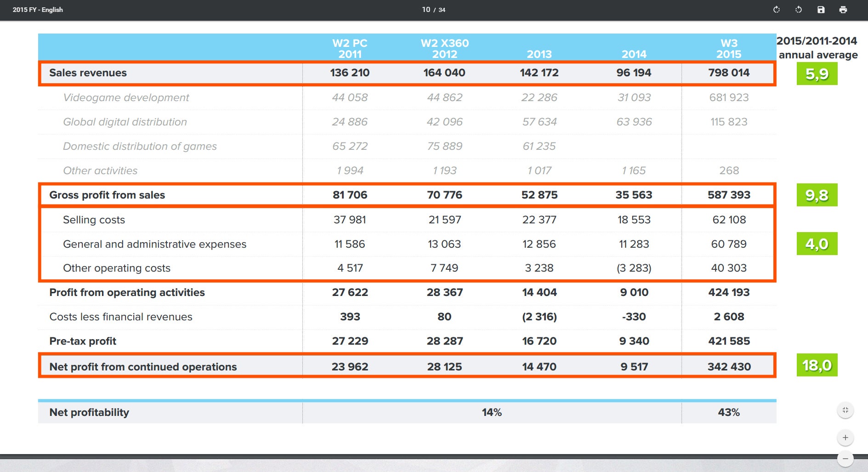Select financial costs value (2 316)
Screen dimensions: 868x472
coord(539,317)
